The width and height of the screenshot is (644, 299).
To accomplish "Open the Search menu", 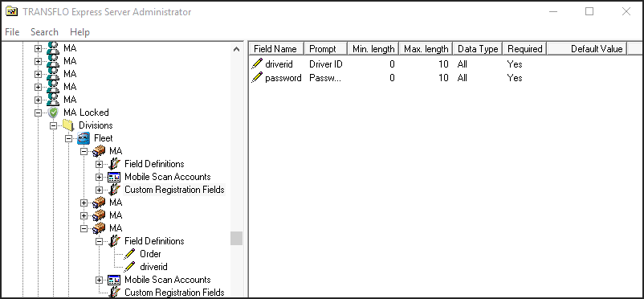I will tap(44, 31).
